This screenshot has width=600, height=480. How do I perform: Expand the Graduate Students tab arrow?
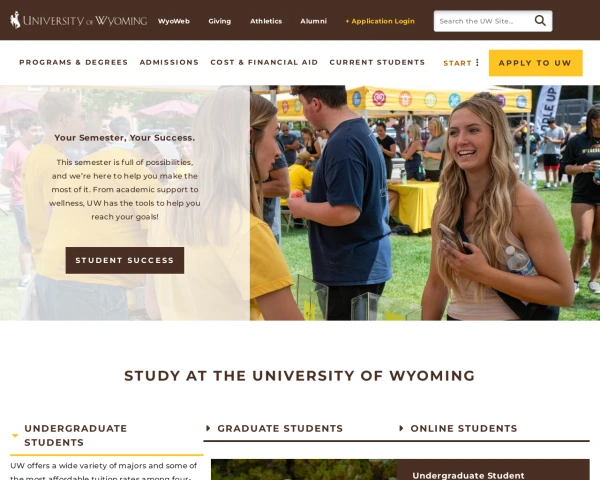pyautogui.click(x=208, y=428)
